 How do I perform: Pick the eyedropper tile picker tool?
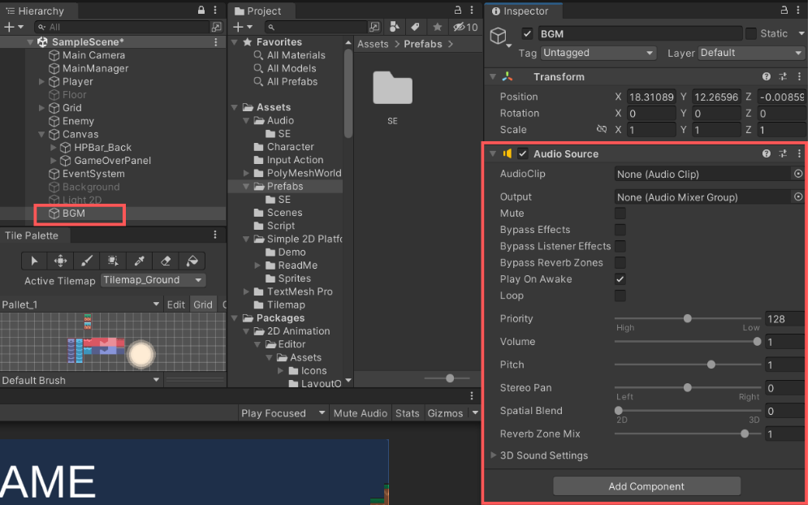[x=140, y=261]
